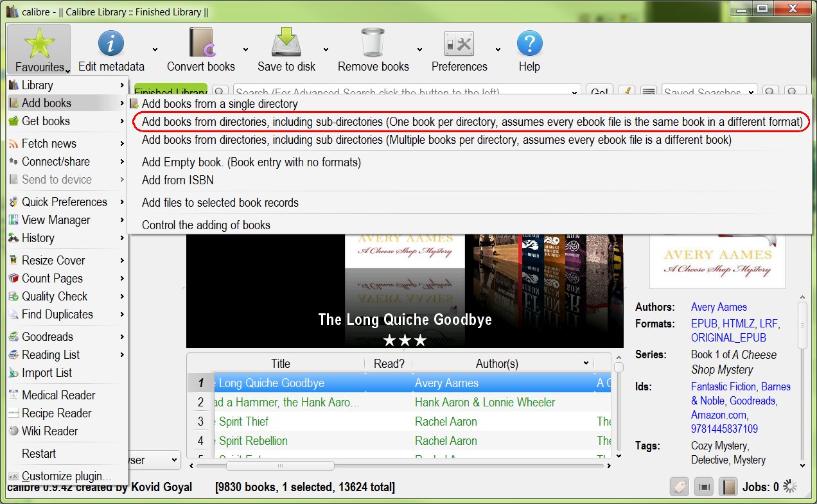Open the Fantastic Fiction id link

[x=724, y=387]
